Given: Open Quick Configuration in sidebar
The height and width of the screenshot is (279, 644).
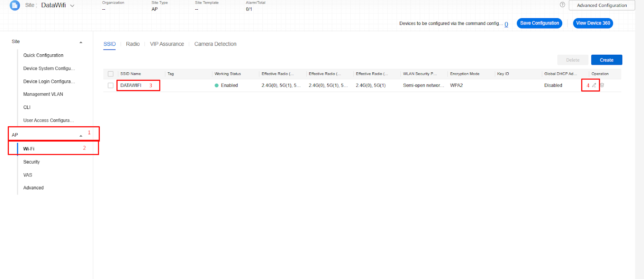Looking at the screenshot, I should click(x=43, y=55).
